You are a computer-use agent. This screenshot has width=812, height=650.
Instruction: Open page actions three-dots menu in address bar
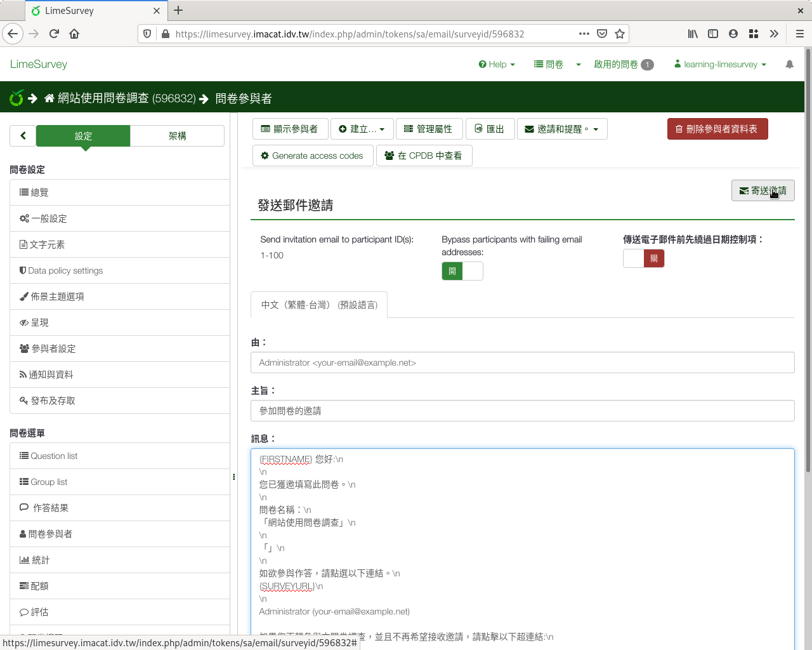point(584,34)
